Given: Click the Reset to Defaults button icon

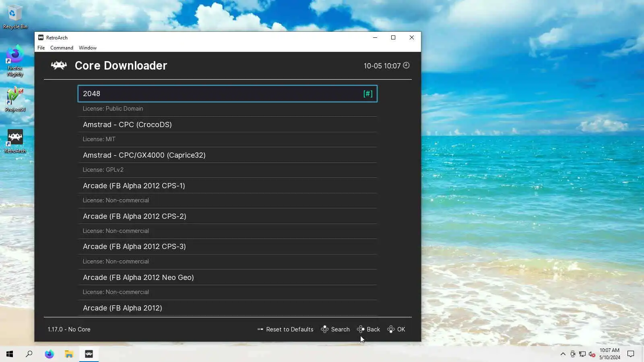Looking at the screenshot, I should click(x=260, y=329).
